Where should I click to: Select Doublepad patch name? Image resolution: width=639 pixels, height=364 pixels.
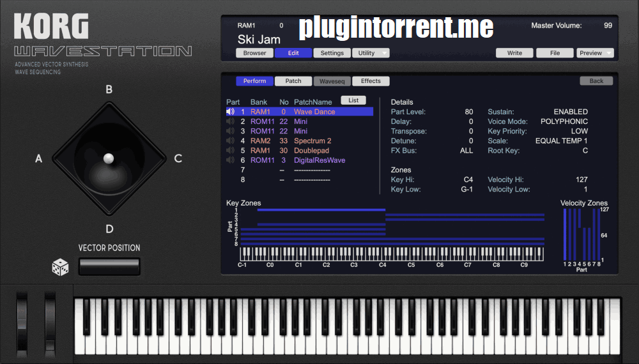(311, 151)
